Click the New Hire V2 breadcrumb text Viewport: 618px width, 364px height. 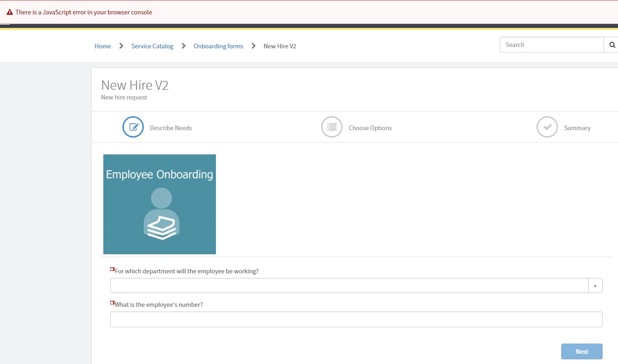(x=280, y=46)
